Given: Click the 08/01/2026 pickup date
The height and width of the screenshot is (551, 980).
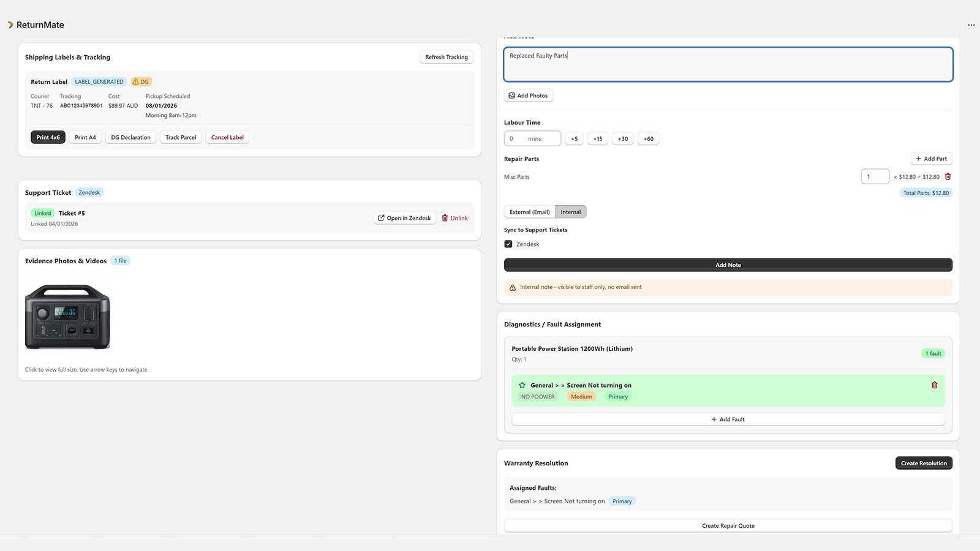Looking at the screenshot, I should 161,105.
